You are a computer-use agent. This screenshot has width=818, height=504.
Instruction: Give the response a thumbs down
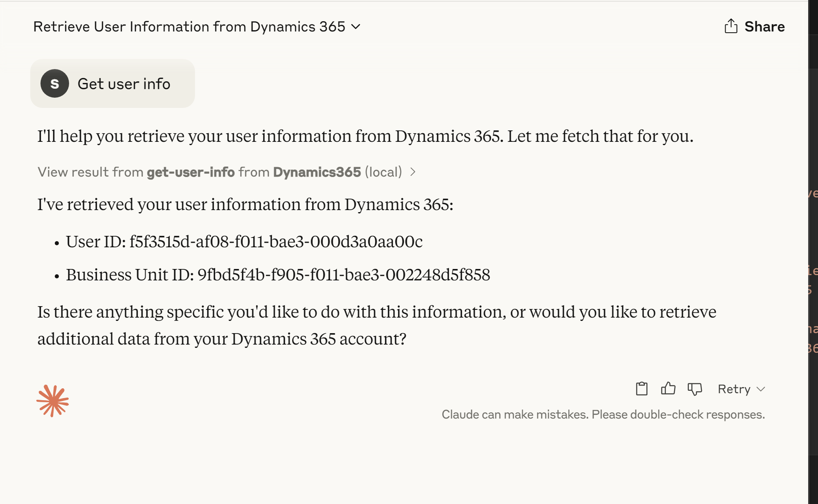[x=695, y=389]
